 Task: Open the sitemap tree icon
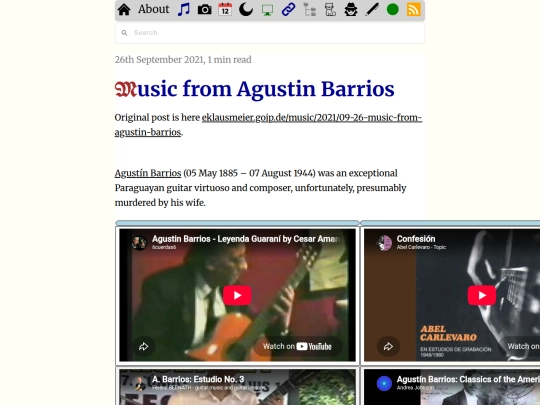[310, 10]
